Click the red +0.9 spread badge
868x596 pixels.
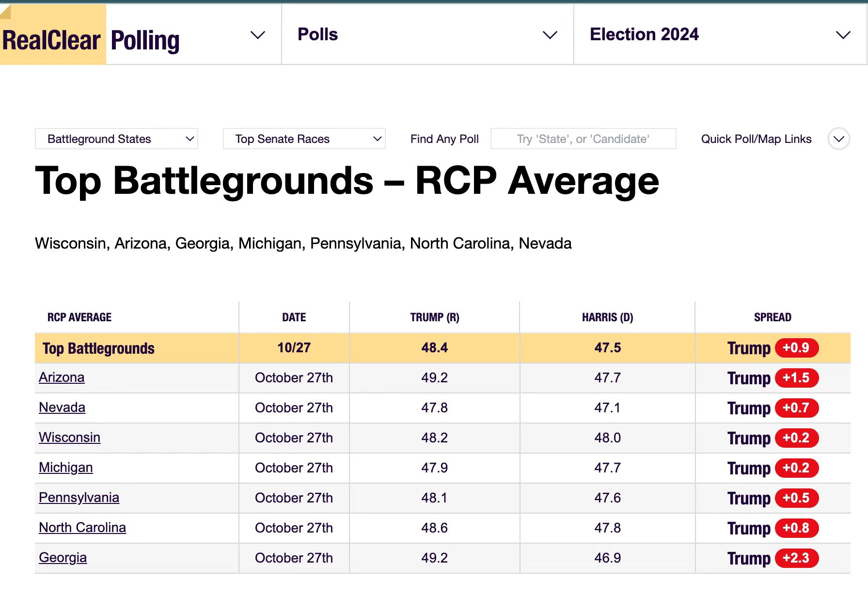(x=796, y=348)
